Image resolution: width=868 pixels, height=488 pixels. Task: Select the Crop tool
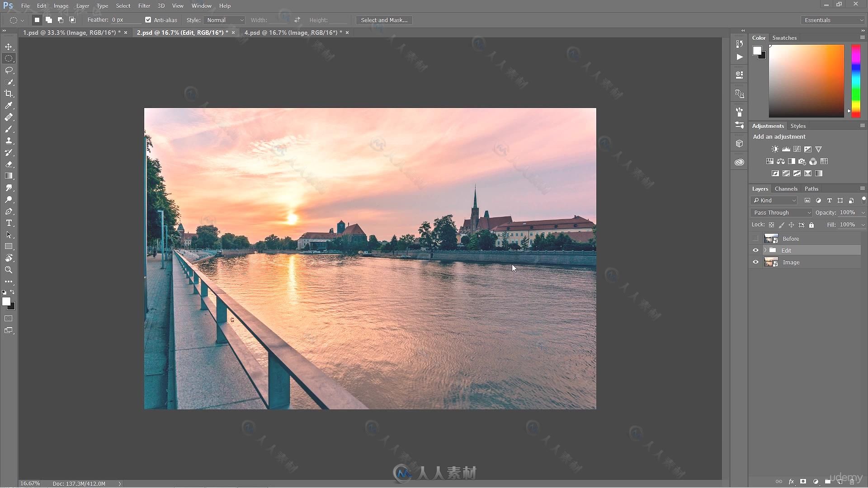tap(8, 94)
